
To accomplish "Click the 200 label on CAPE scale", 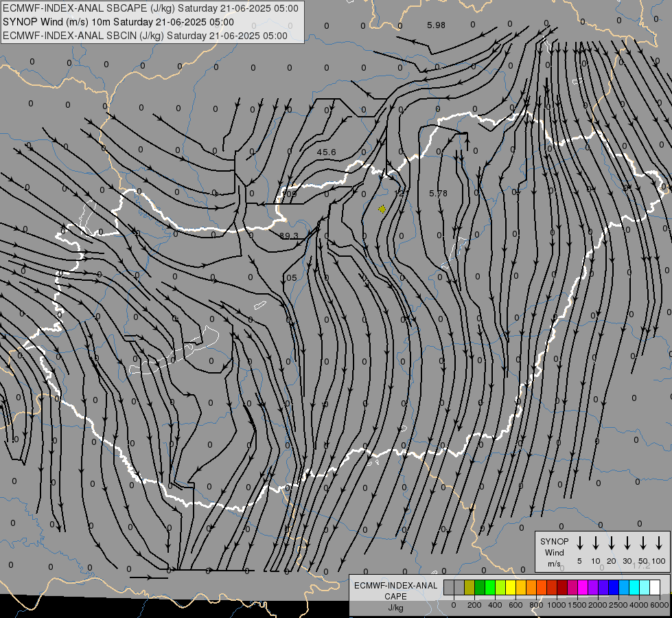I will 474,605.
